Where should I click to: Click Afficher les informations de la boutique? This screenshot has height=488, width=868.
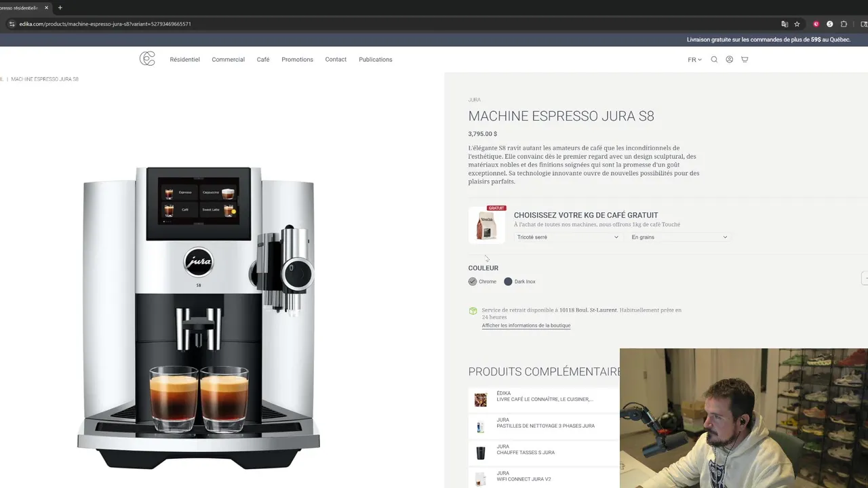pos(526,325)
